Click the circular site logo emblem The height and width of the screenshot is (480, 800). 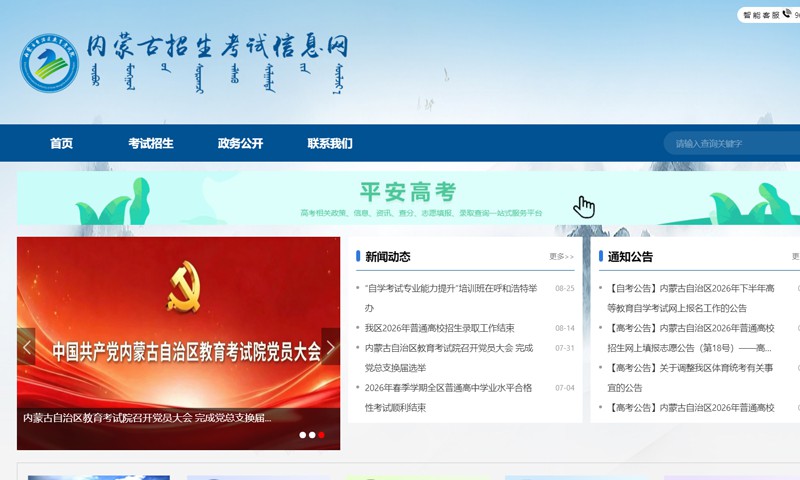click(49, 63)
